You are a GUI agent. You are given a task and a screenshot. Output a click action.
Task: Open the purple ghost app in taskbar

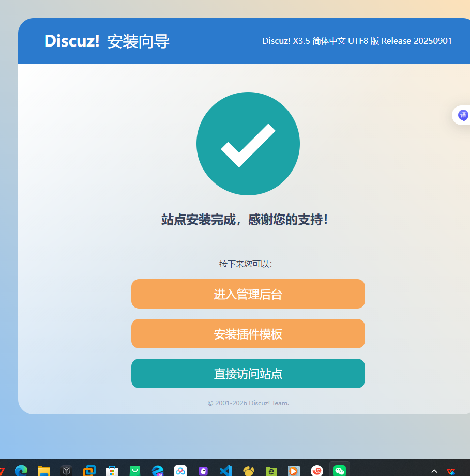203,471
